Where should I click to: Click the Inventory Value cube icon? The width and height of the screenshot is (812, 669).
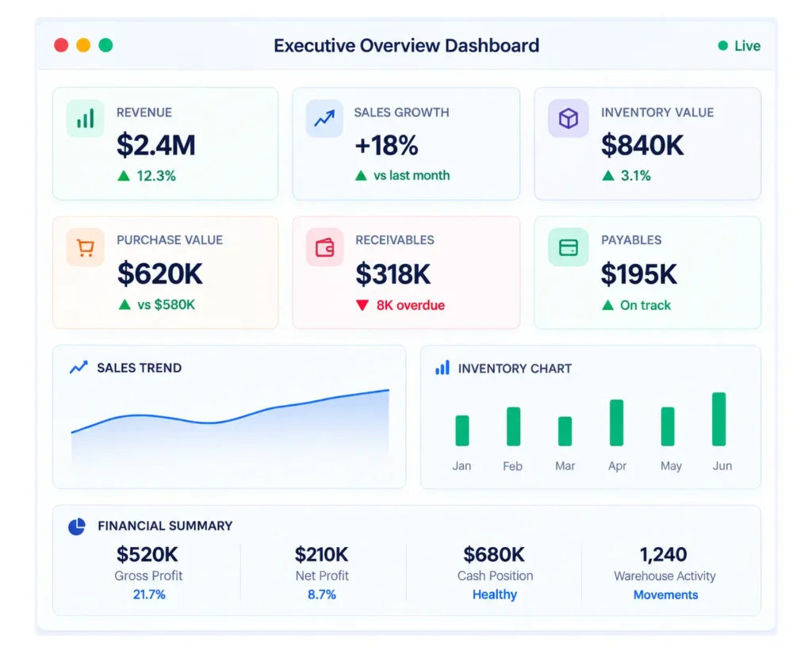(x=568, y=119)
